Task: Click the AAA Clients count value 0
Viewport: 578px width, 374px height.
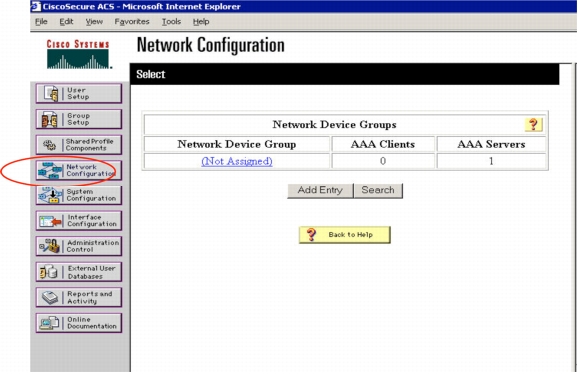Action: click(x=383, y=161)
